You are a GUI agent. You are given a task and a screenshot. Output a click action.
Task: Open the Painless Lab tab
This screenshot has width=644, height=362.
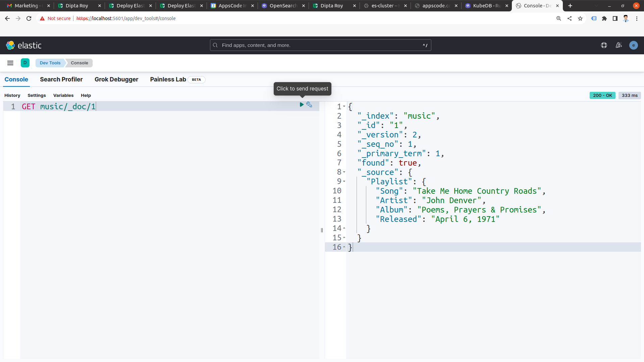[168, 79]
